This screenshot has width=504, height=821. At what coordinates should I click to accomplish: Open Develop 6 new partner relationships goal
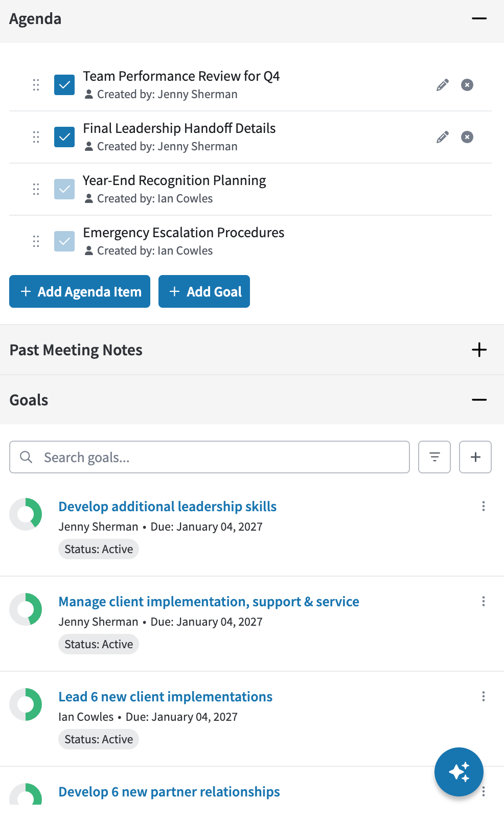[169, 792]
